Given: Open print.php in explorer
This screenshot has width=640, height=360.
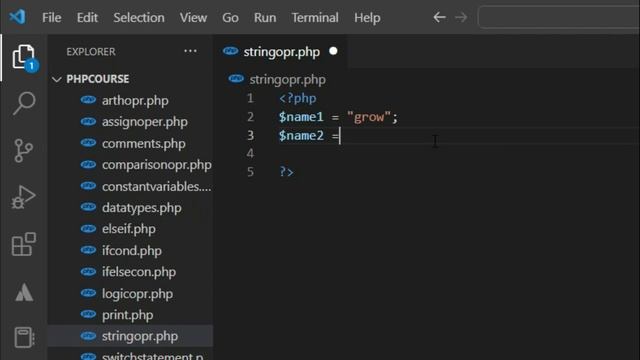Looking at the screenshot, I should [131, 315].
